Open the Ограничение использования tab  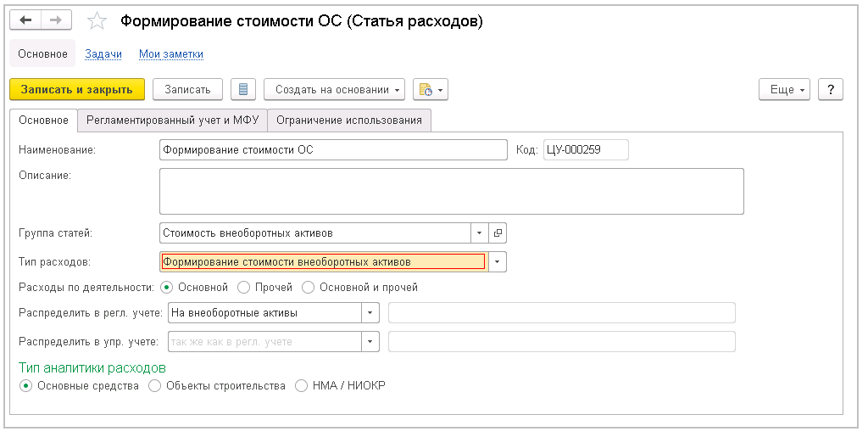tap(349, 120)
